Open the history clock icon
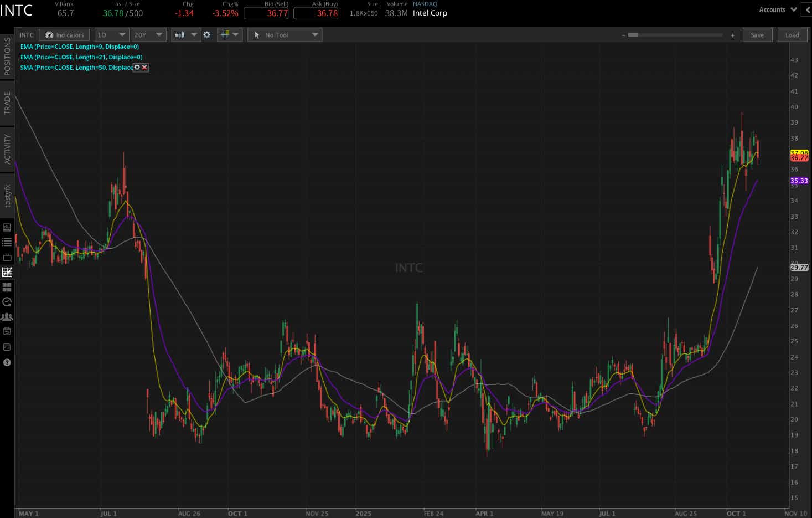The width and height of the screenshot is (812, 518). pos(7,302)
